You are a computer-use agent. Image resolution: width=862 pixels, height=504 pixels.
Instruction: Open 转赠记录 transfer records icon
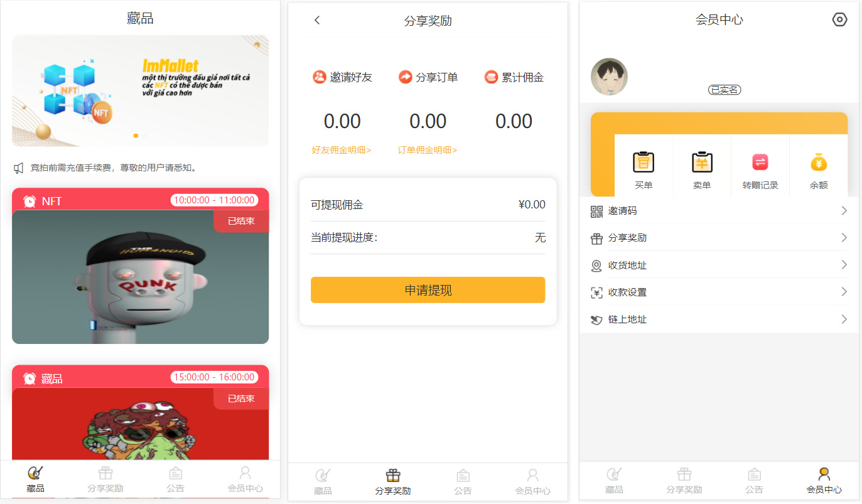pos(760,163)
